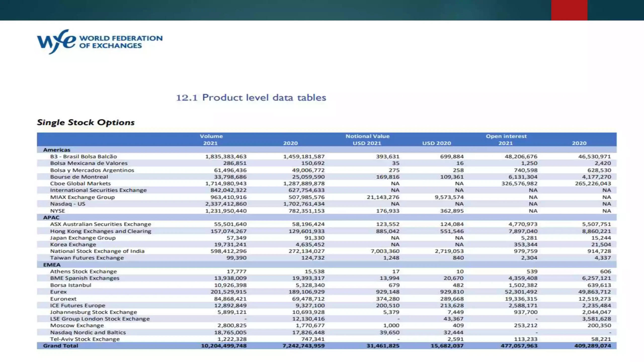
Task: Select the 'BME Spanish Exchanges' row label
Action: point(85,278)
